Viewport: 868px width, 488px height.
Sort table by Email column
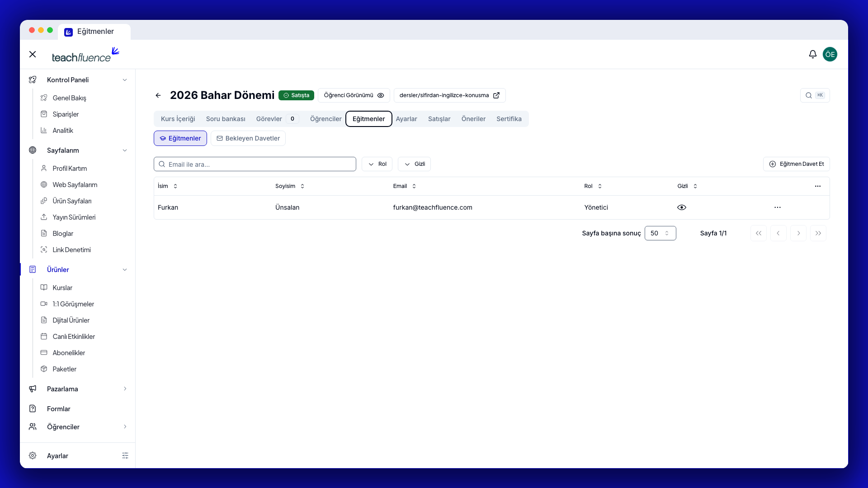click(x=404, y=186)
